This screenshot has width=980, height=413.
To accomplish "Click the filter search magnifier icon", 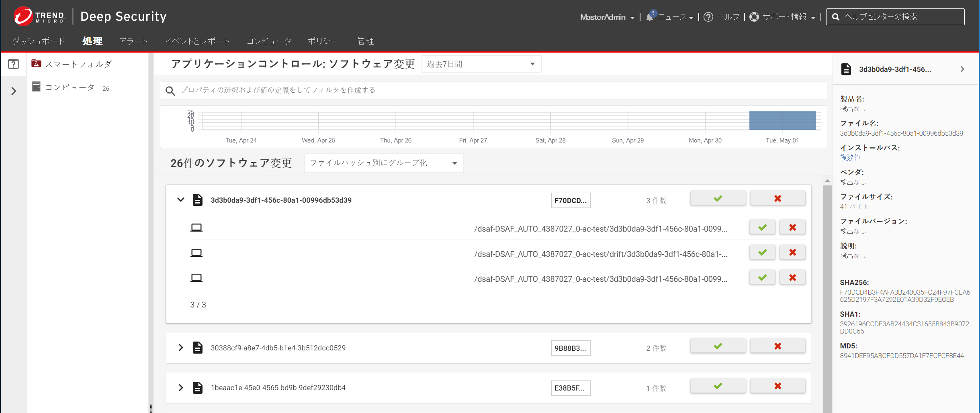I will tap(170, 91).
